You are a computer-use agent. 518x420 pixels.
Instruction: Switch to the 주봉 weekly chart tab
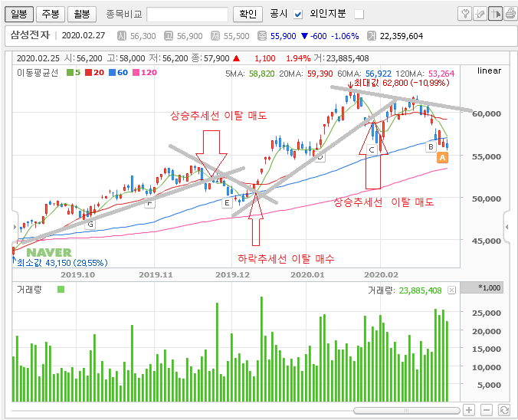[51, 15]
